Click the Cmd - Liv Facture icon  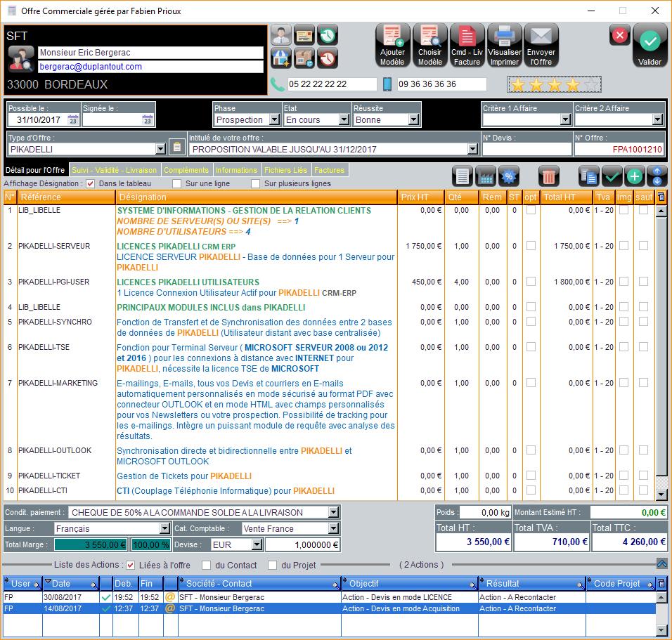[x=467, y=46]
